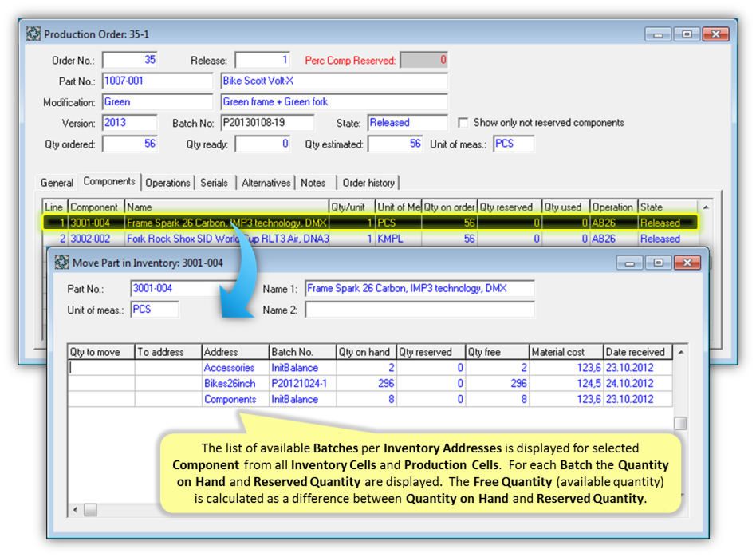Click the Qty to move column header
The image size is (756, 557).
(x=100, y=352)
